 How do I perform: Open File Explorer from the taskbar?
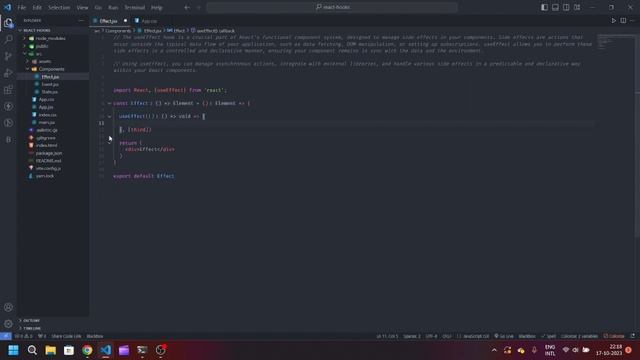pyautogui.click(x=51, y=350)
